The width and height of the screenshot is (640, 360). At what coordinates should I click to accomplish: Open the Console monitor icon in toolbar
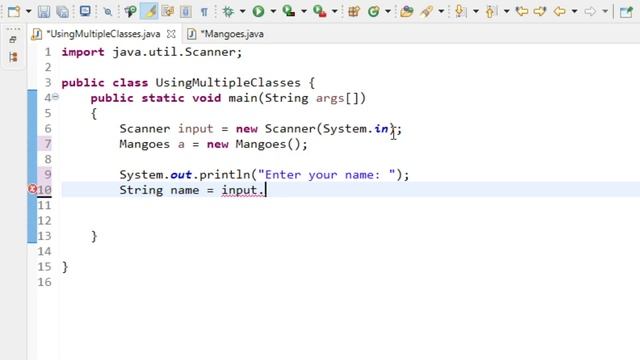85,11
